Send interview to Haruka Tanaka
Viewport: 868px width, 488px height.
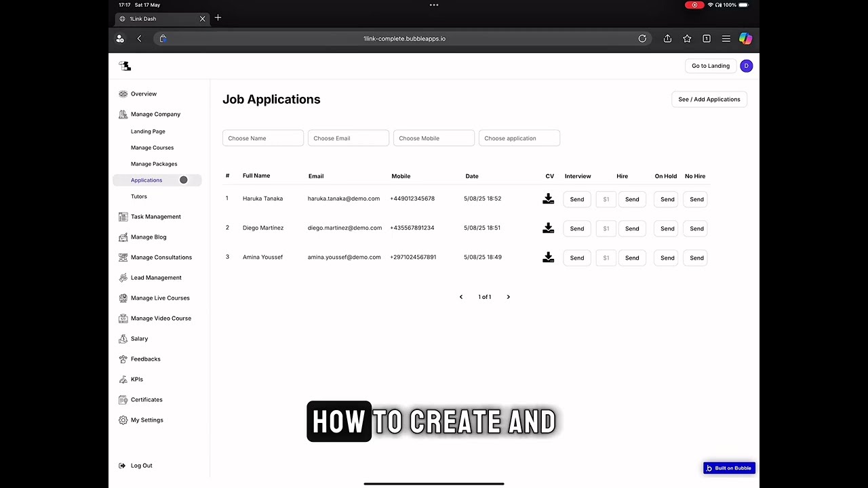click(x=577, y=199)
